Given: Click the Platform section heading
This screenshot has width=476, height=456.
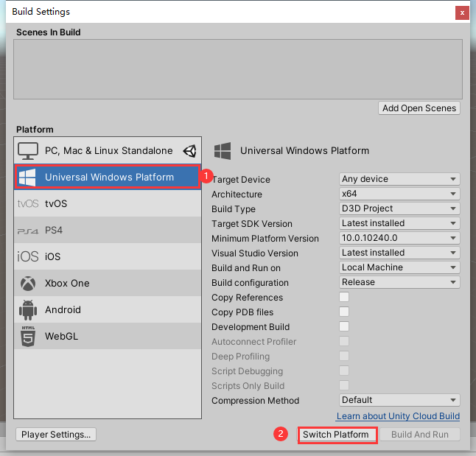Looking at the screenshot, I should 35,130.
